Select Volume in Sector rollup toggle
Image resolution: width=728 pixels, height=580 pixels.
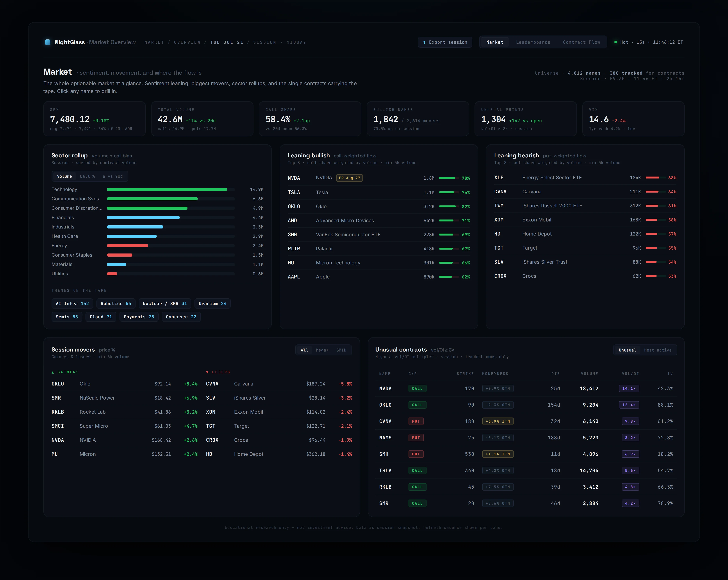pos(64,176)
